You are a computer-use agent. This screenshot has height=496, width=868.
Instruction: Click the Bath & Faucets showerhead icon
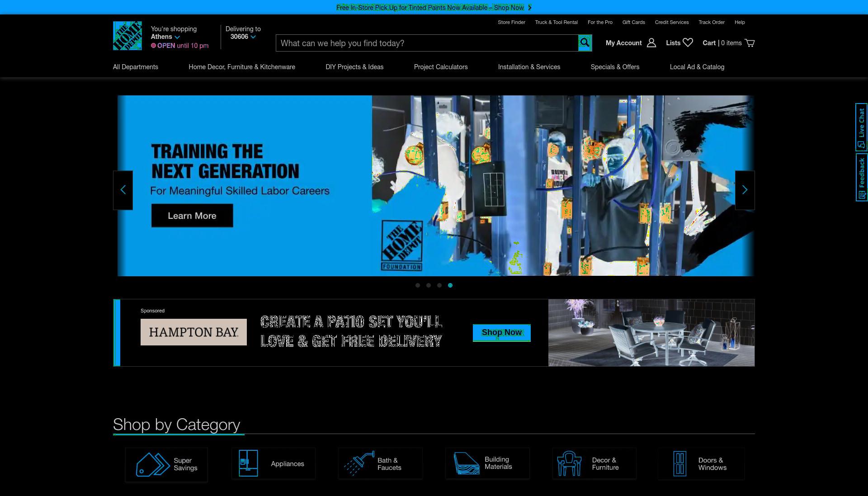point(359,463)
